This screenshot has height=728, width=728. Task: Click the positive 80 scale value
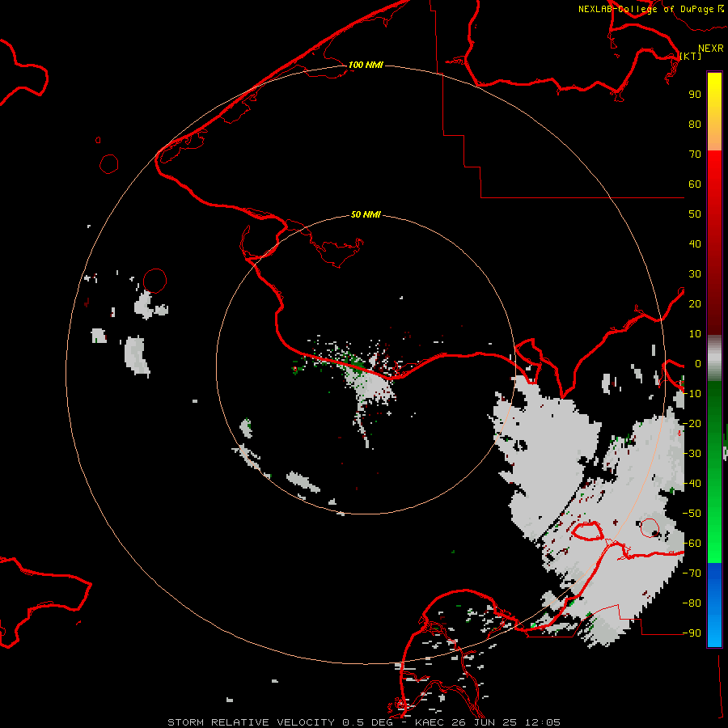695,125
